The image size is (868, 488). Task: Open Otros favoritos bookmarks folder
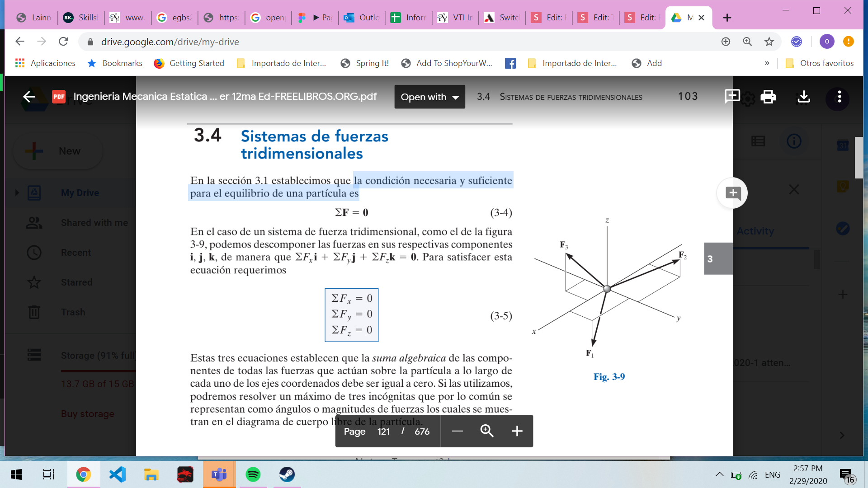820,63
